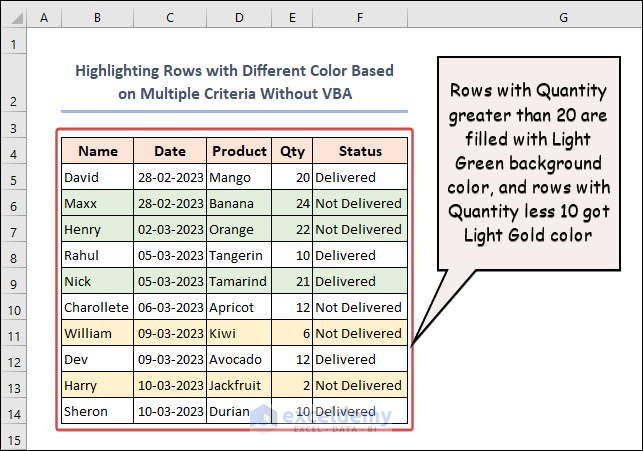The width and height of the screenshot is (643, 451).
Task: Select the quantity cell with 24
Action: coord(292,203)
